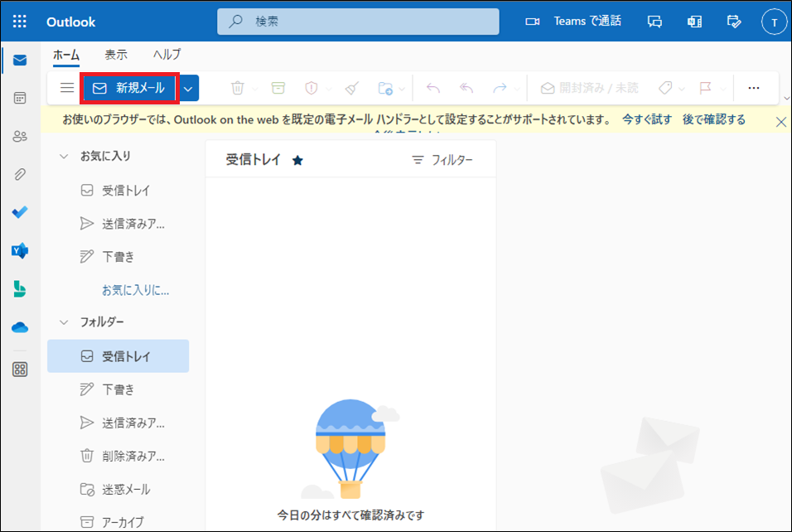This screenshot has height=532, width=792.
Task: Open the Files attachments module
Action: click(x=20, y=174)
